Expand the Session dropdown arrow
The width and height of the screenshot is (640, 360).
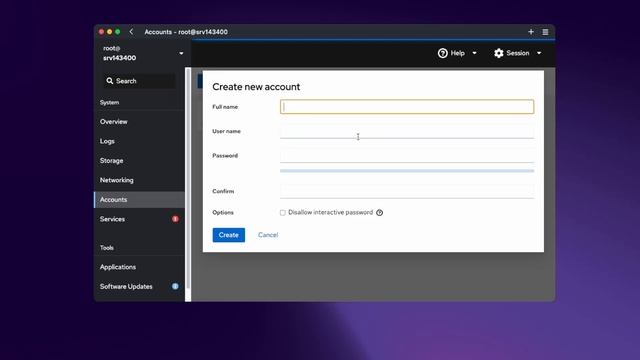click(x=539, y=53)
